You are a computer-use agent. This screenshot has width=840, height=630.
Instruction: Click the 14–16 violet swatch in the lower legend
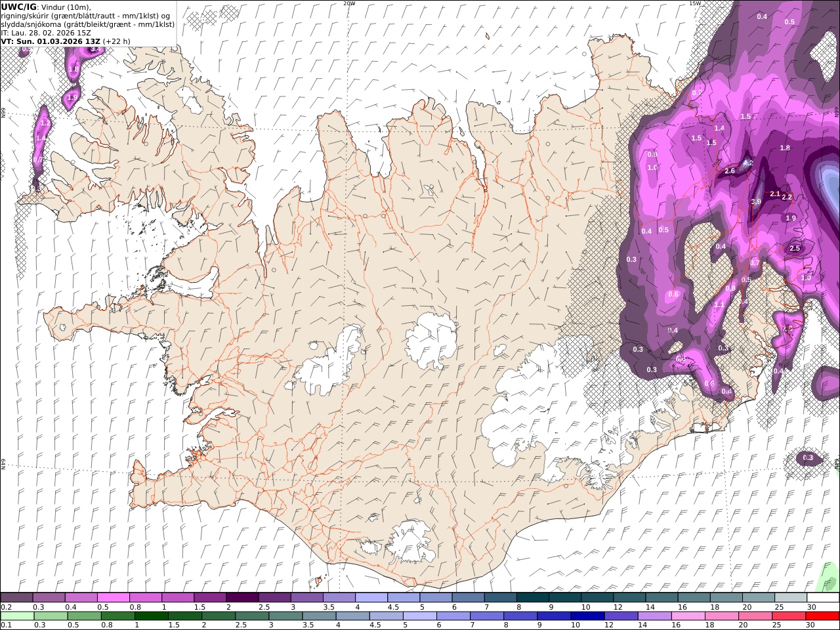click(654, 616)
